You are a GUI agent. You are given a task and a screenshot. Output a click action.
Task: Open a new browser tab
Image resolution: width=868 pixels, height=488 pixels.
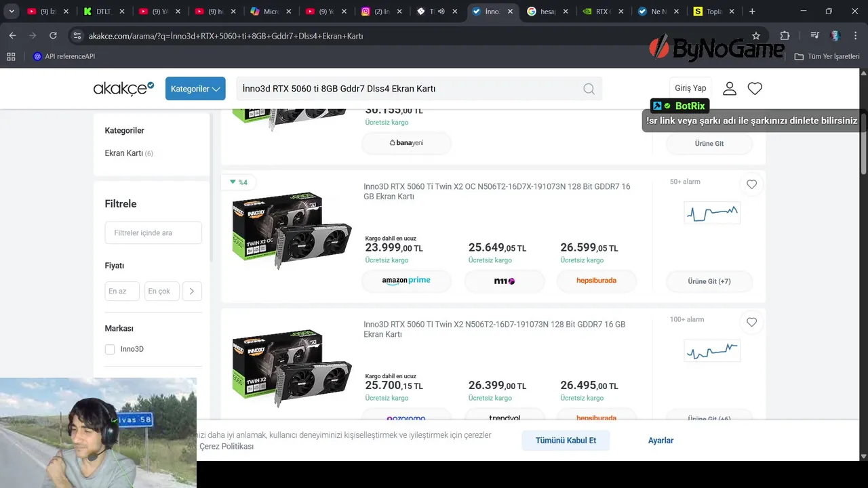[752, 12]
